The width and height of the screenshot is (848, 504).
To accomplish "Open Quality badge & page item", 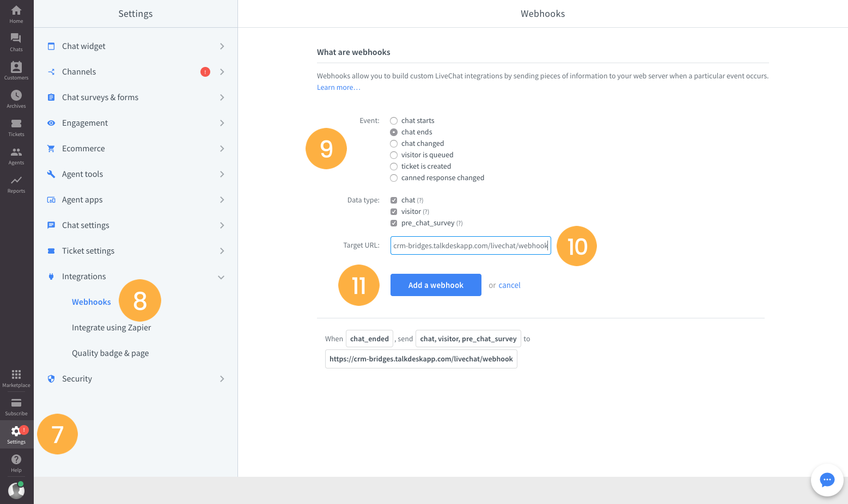I will pyautogui.click(x=110, y=353).
